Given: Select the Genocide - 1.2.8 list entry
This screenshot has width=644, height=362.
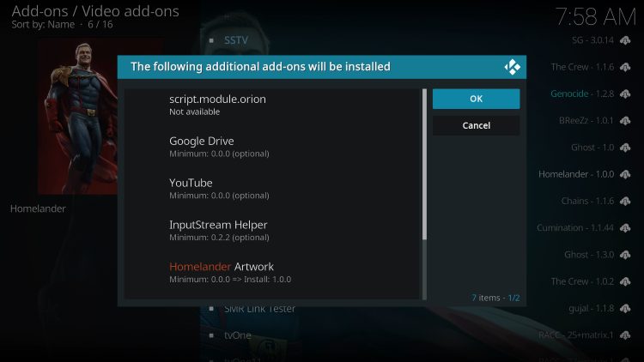Looking at the screenshot, I should [582, 94].
